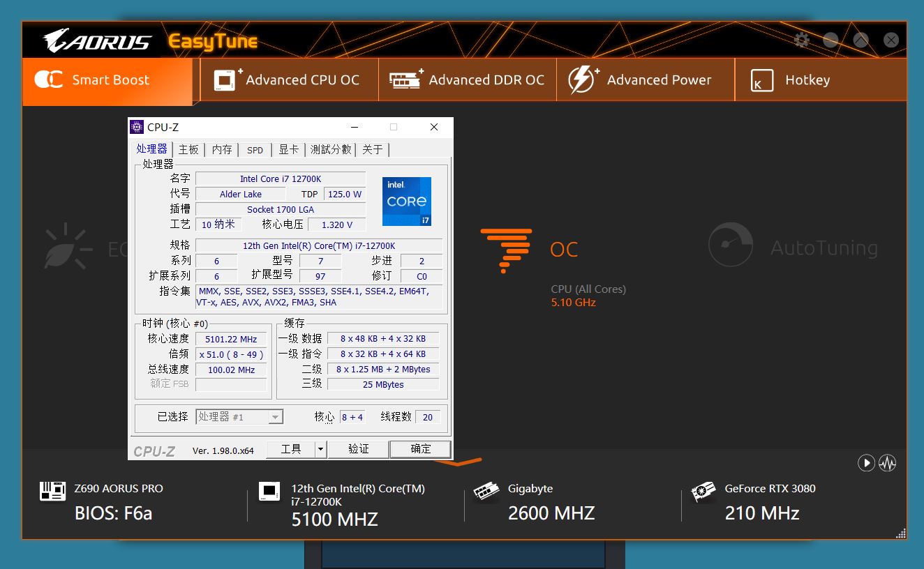The width and height of the screenshot is (924, 569).
Task: Click the 8 + 4 core count value
Action: tap(352, 417)
